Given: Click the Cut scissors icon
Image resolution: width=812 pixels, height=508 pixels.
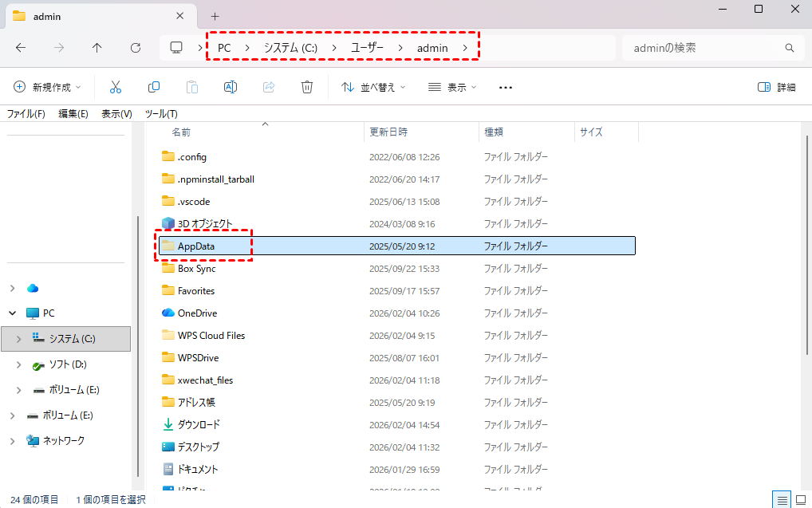Looking at the screenshot, I should (x=116, y=87).
